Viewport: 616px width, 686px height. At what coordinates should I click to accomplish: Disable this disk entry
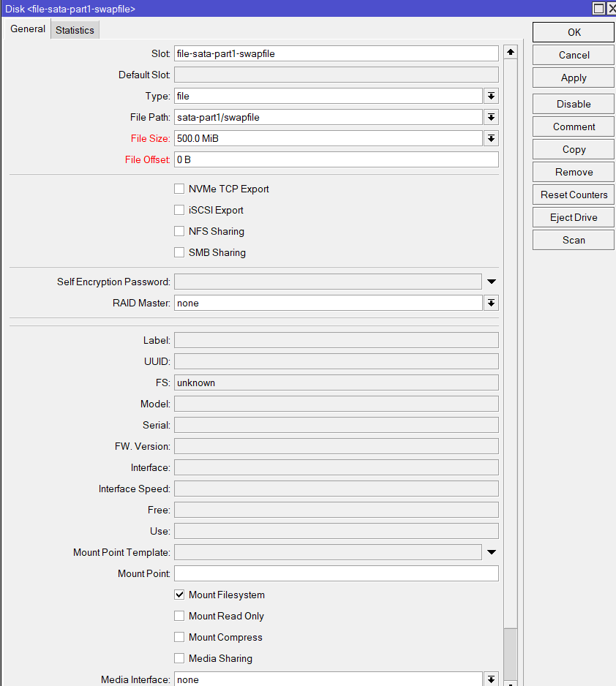[x=574, y=104]
